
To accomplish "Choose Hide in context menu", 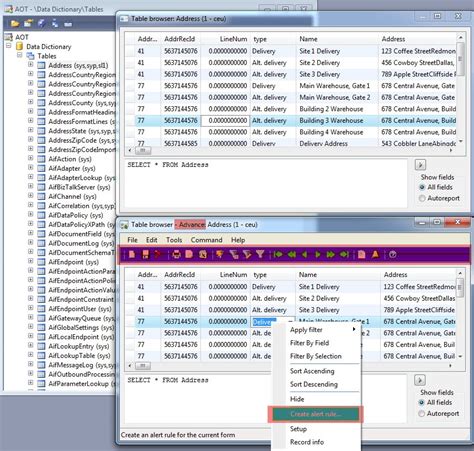I will click(x=316, y=399).
